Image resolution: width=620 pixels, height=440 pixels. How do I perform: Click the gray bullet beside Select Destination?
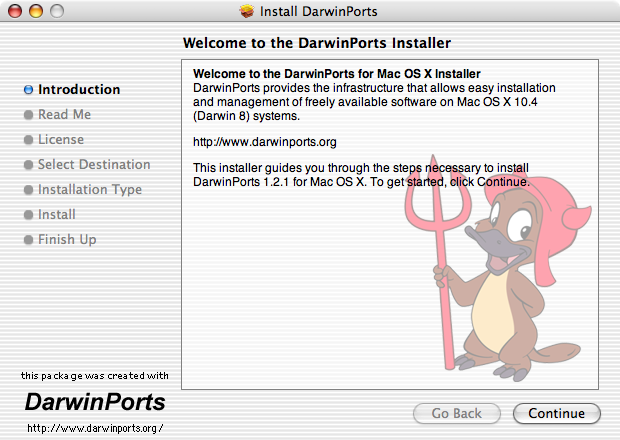[28, 165]
